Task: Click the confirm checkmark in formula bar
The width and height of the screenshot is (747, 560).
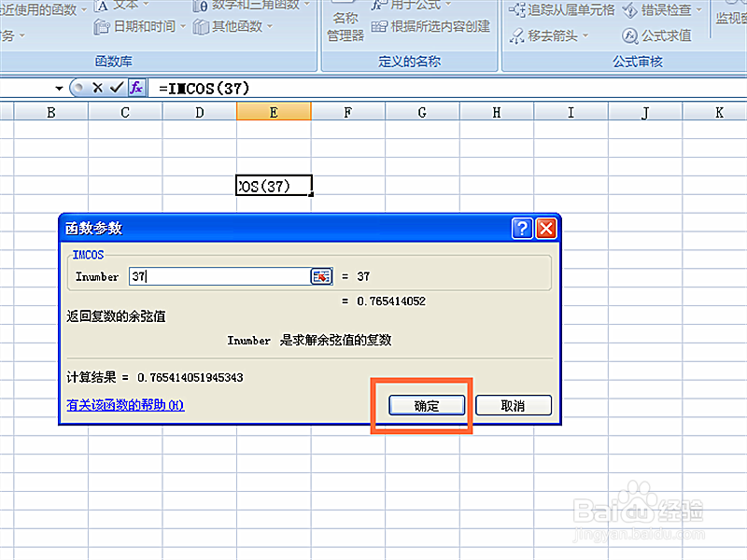Action: pyautogui.click(x=116, y=88)
